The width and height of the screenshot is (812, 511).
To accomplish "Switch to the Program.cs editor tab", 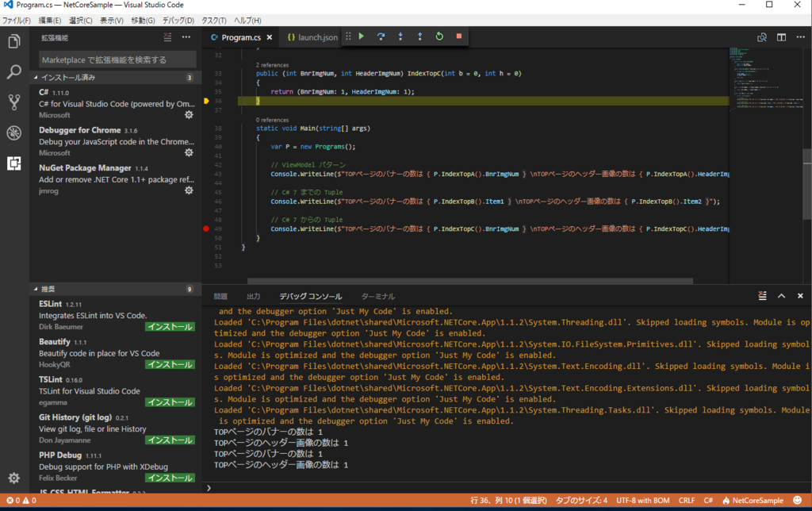I will tap(241, 37).
